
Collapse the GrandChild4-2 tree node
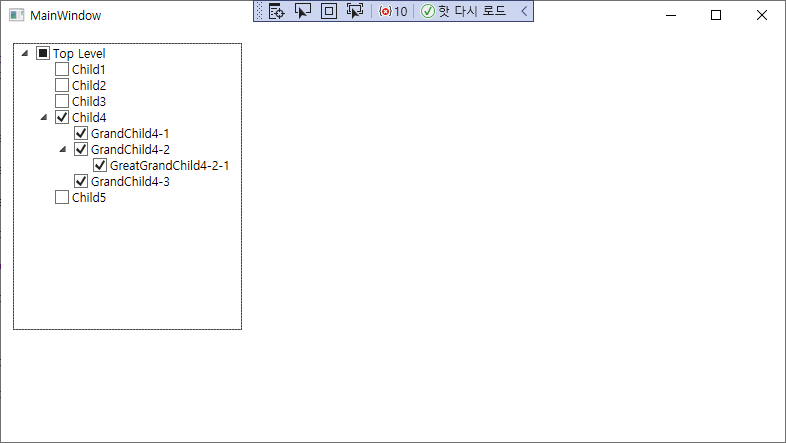click(x=63, y=149)
